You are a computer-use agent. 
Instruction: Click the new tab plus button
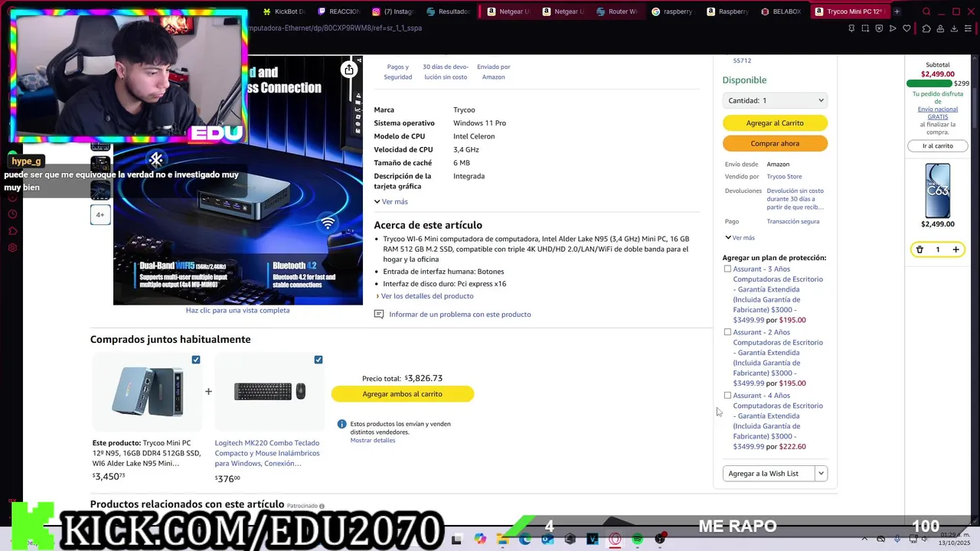(x=897, y=11)
